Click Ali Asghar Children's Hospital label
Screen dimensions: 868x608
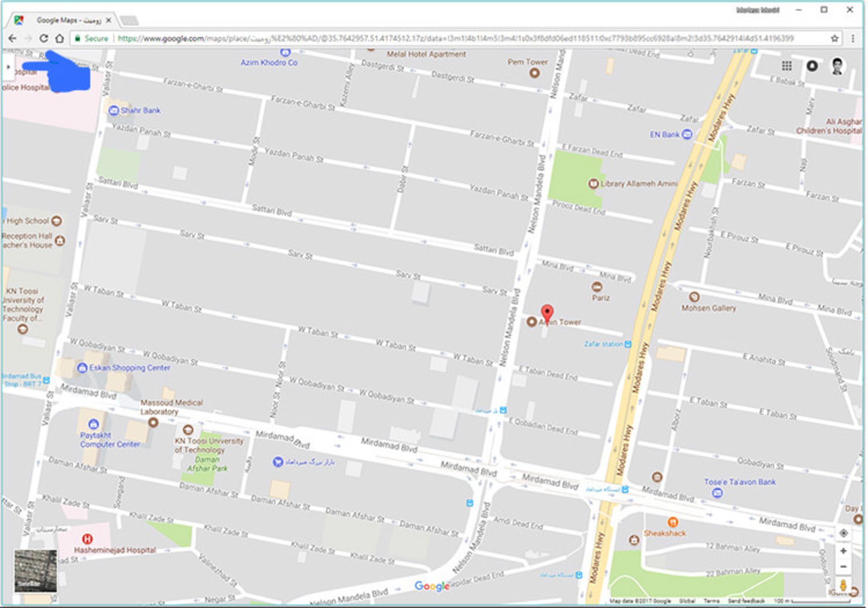pos(829,126)
